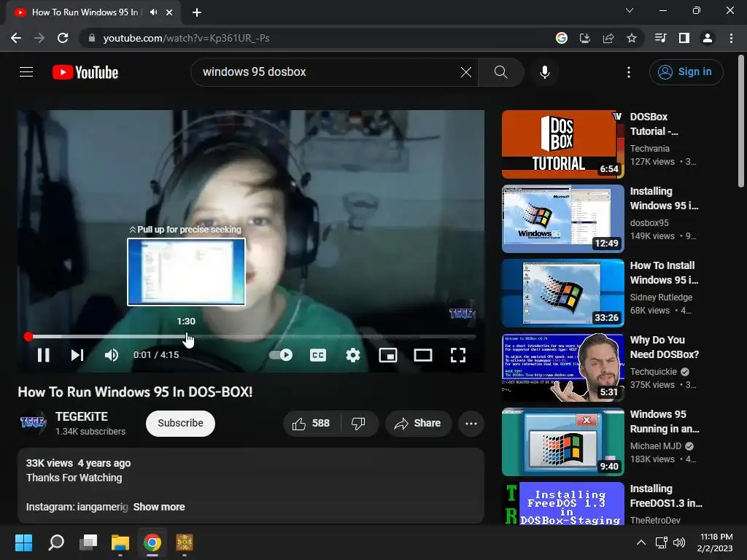Show hidden system tray icons
The width and height of the screenshot is (747, 560).
pyautogui.click(x=641, y=542)
